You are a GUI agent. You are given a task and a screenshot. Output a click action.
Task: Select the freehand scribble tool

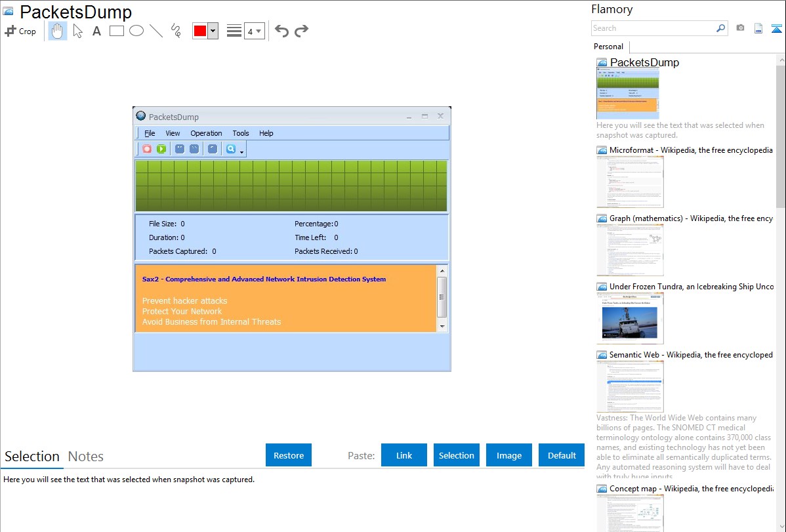[176, 31]
